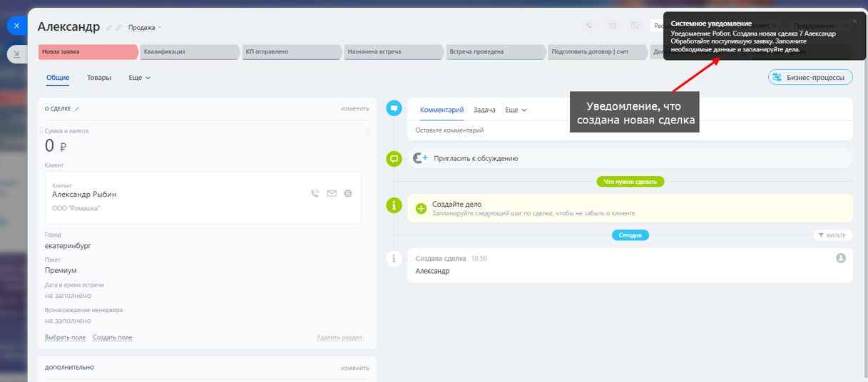Open the Бизнес-процессы button
Viewport: 868px width, 382px height.
click(810, 78)
